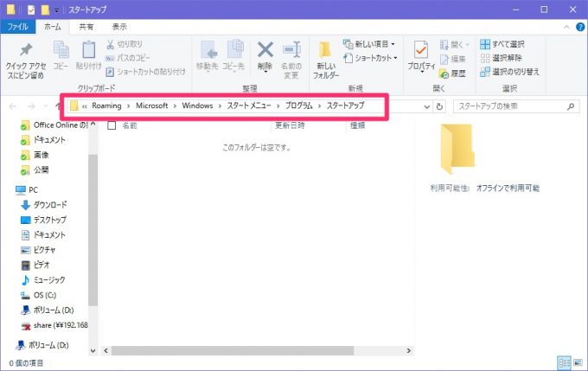The height and width of the screenshot is (371, 588).
Task: Go to プログラム breadcrumb
Action: coord(299,106)
